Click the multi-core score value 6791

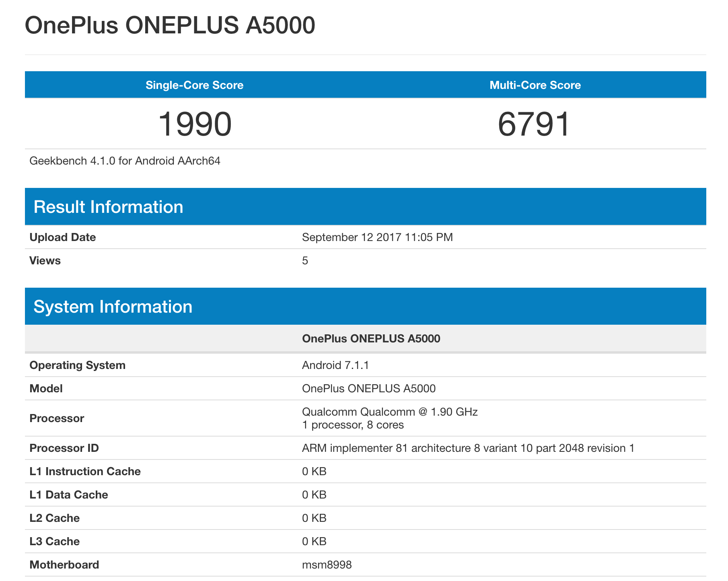coord(534,124)
